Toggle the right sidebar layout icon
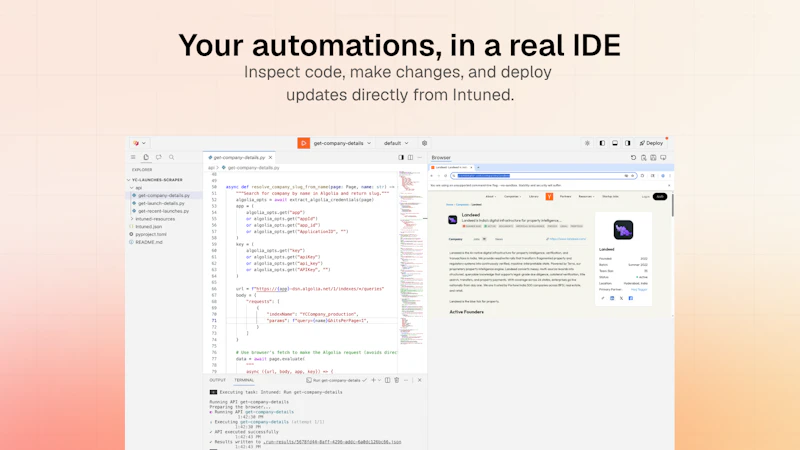 [628, 143]
